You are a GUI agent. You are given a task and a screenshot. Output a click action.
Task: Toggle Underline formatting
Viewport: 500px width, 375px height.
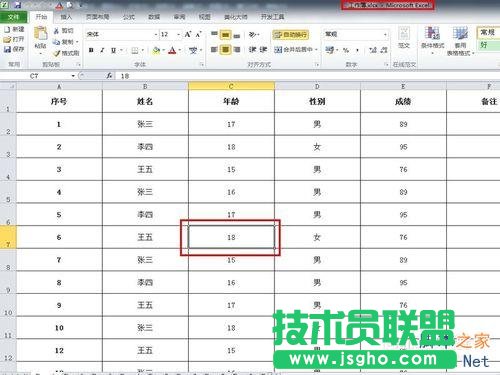click(x=114, y=50)
